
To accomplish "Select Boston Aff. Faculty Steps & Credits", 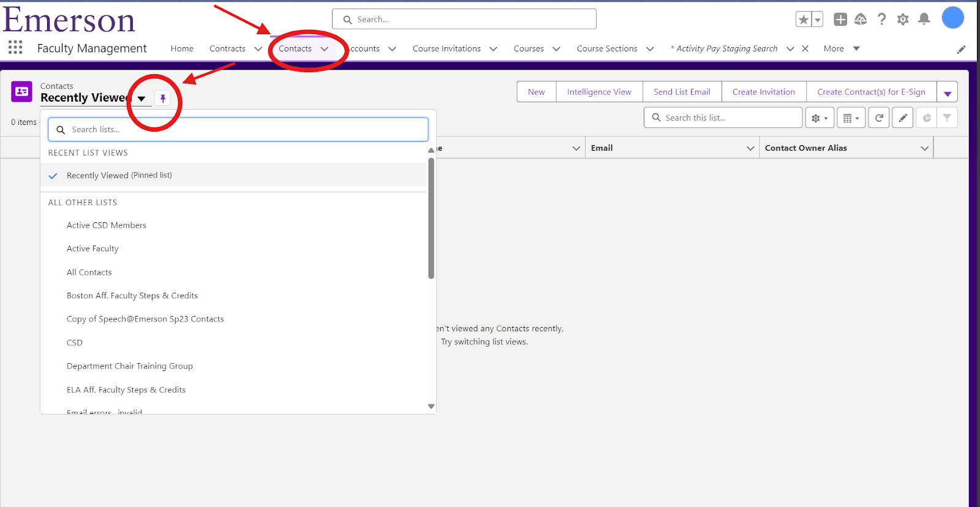I will (233, 296).
